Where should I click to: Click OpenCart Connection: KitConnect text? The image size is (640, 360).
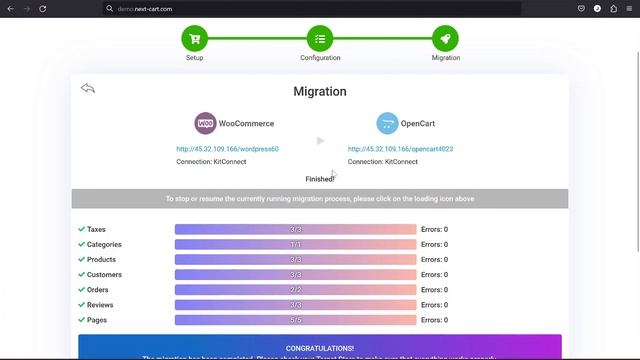tap(382, 162)
